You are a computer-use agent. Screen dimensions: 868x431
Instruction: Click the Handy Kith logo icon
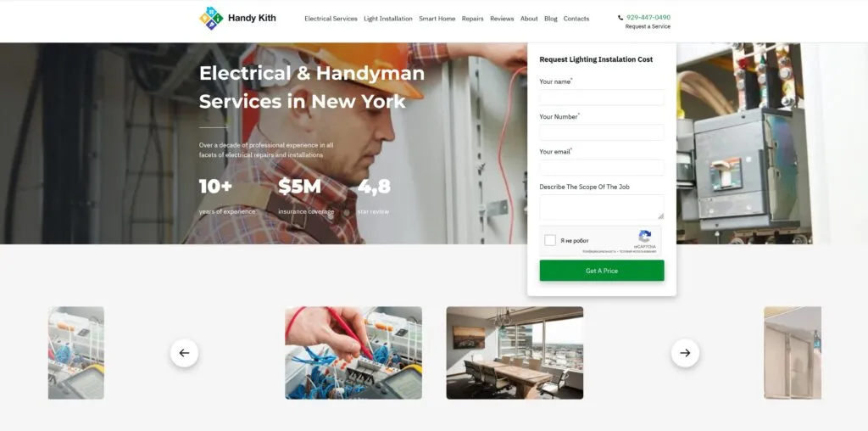coord(211,19)
